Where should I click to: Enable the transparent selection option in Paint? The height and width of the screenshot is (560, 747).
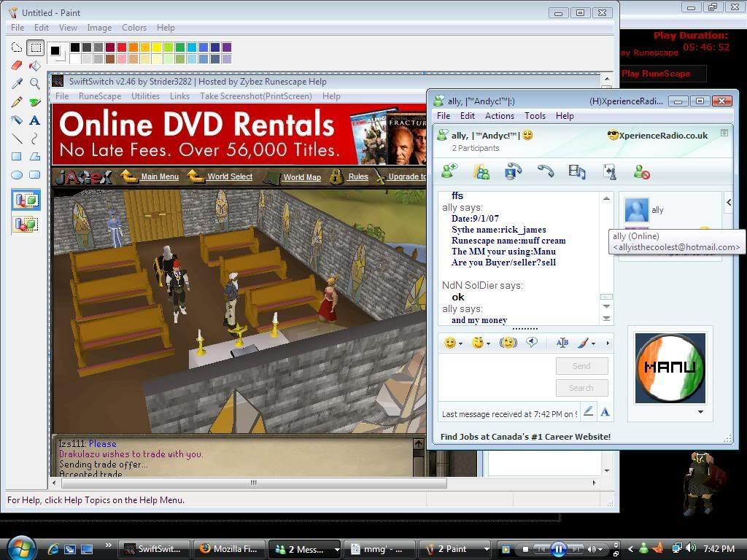click(26, 224)
